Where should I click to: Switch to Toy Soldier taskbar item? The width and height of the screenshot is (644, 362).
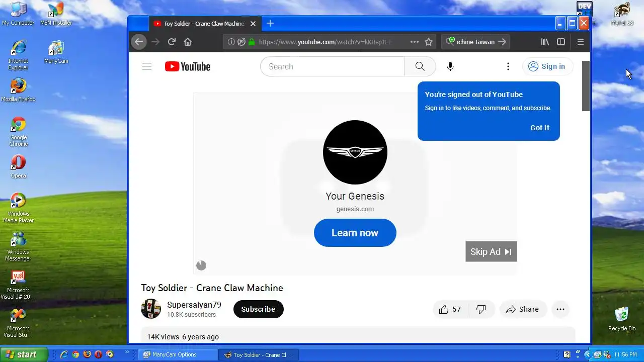[258, 354]
